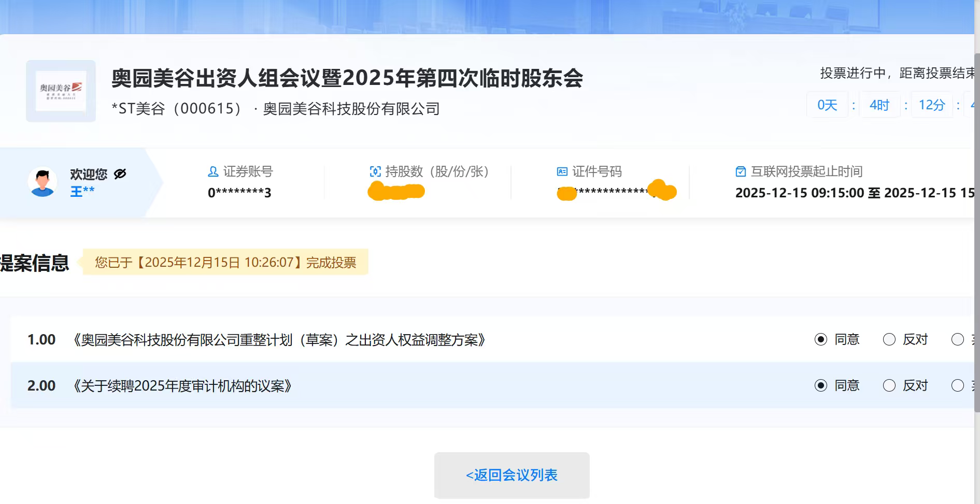Click the stock code *ST美谷（000615）
Viewport: 980px width, 504px height.
point(177,109)
